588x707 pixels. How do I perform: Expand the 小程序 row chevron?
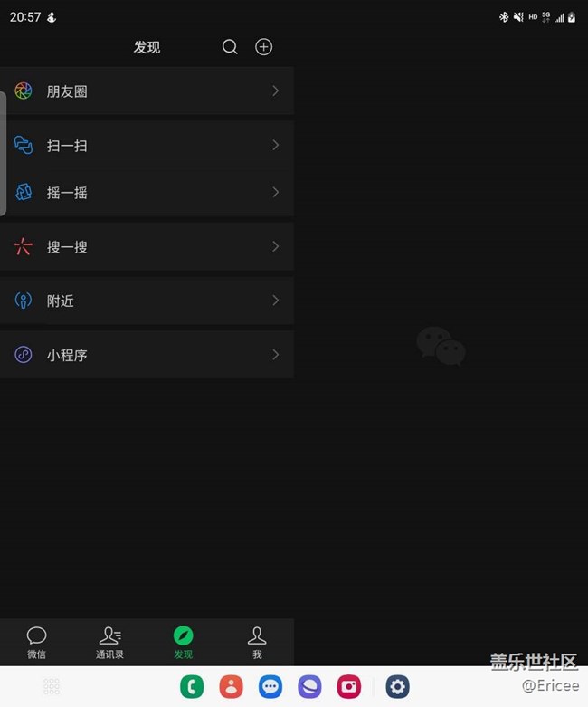coord(275,354)
